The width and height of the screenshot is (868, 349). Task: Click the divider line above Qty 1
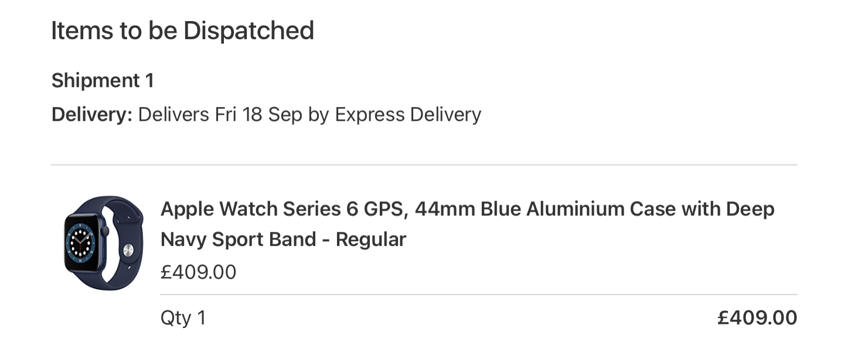pyautogui.click(x=479, y=295)
